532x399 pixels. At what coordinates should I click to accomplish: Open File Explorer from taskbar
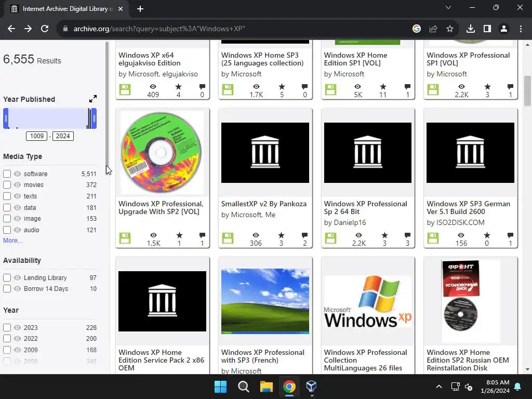(x=267, y=387)
